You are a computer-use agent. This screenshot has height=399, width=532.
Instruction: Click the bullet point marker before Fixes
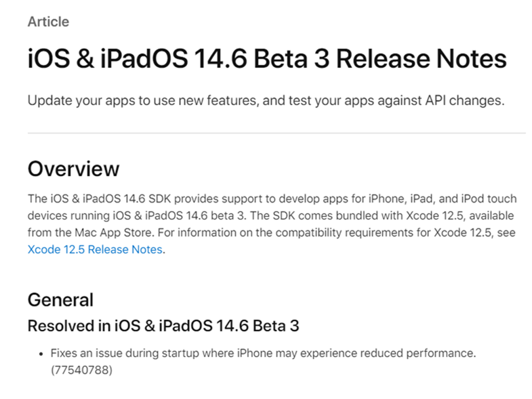click(41, 354)
